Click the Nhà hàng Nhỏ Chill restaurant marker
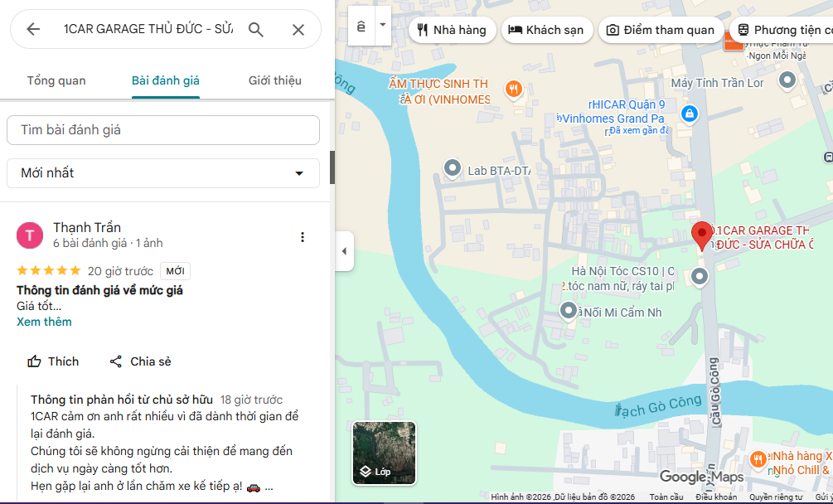 pos(758,459)
